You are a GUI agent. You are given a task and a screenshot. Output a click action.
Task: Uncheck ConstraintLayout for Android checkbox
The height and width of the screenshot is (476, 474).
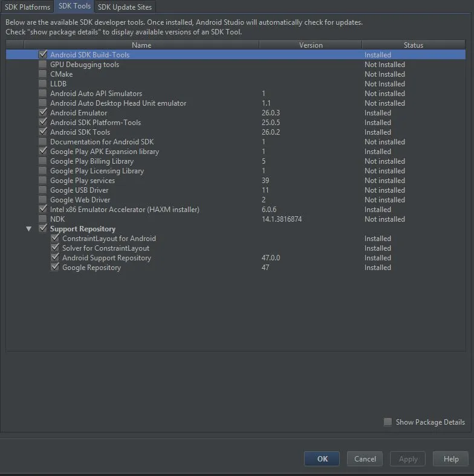[55, 238]
